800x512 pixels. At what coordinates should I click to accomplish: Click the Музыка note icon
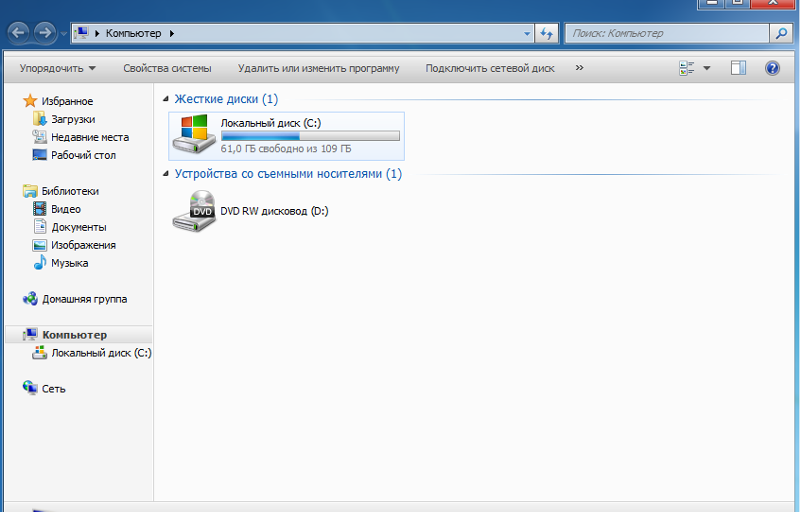[x=40, y=263]
